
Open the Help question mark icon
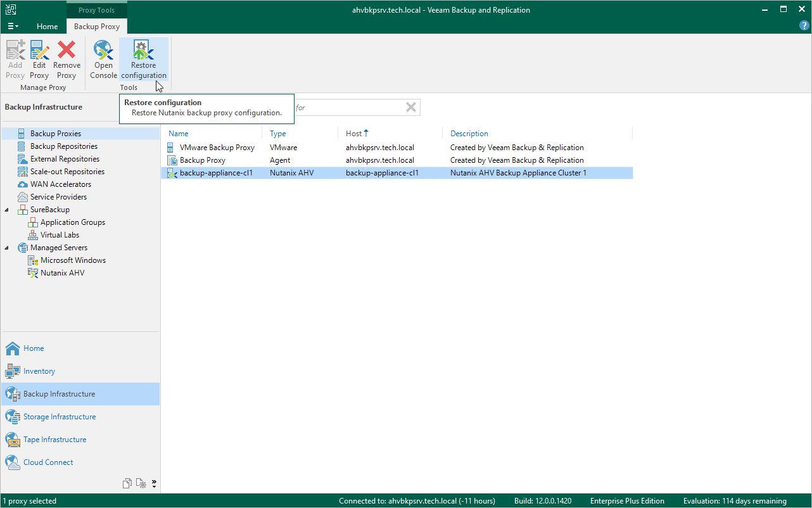pos(804,26)
